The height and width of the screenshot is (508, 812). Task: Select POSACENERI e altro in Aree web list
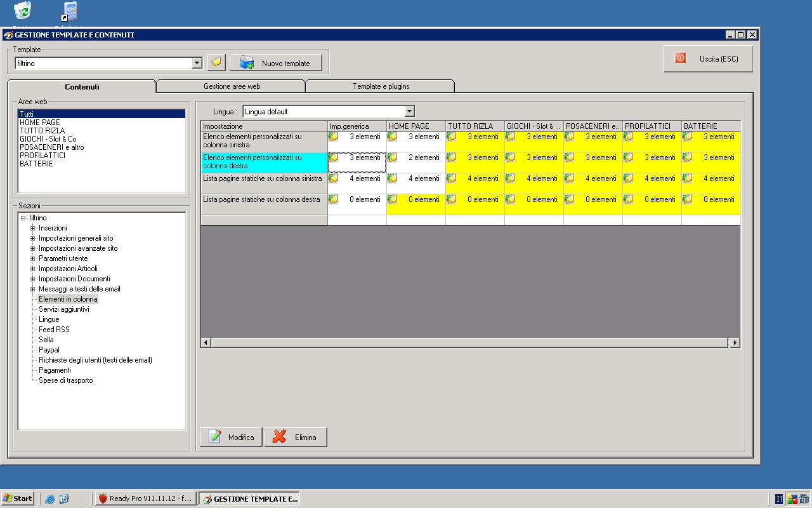(x=101, y=147)
